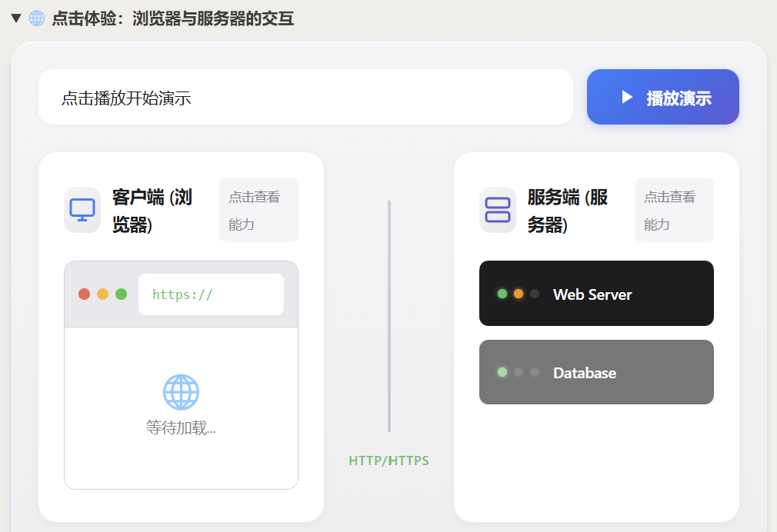This screenshot has width=777, height=532.
Task: Click the server rack icon
Action: click(498, 210)
